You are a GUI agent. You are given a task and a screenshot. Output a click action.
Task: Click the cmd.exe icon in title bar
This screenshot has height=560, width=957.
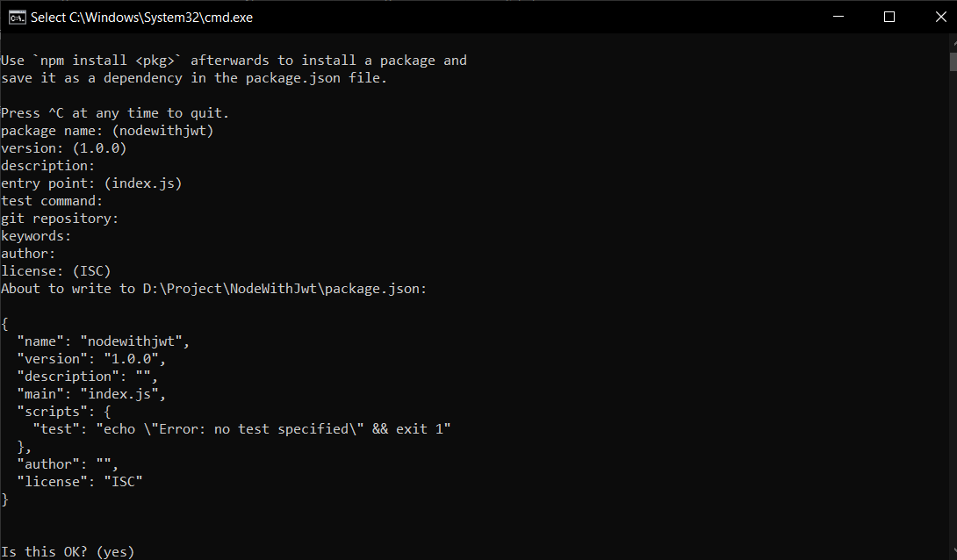[17, 17]
